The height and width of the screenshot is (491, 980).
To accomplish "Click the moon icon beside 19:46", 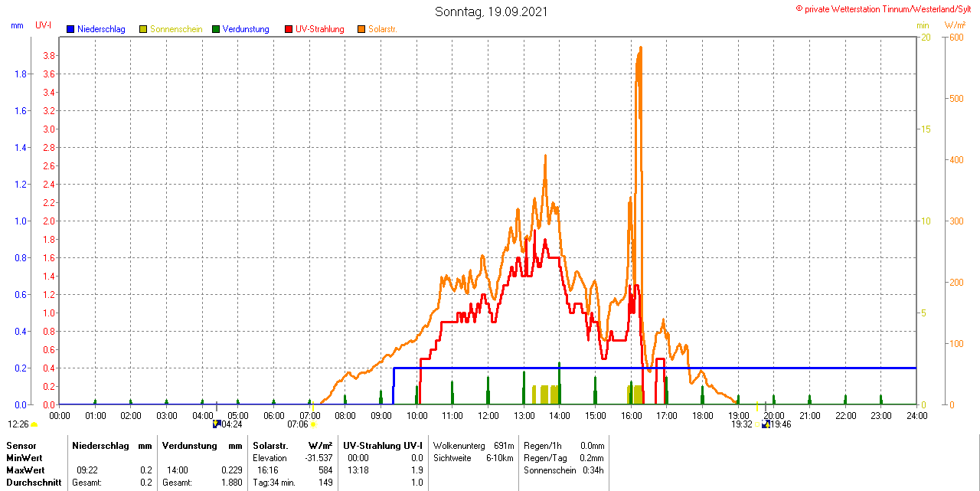I will 766,424.
